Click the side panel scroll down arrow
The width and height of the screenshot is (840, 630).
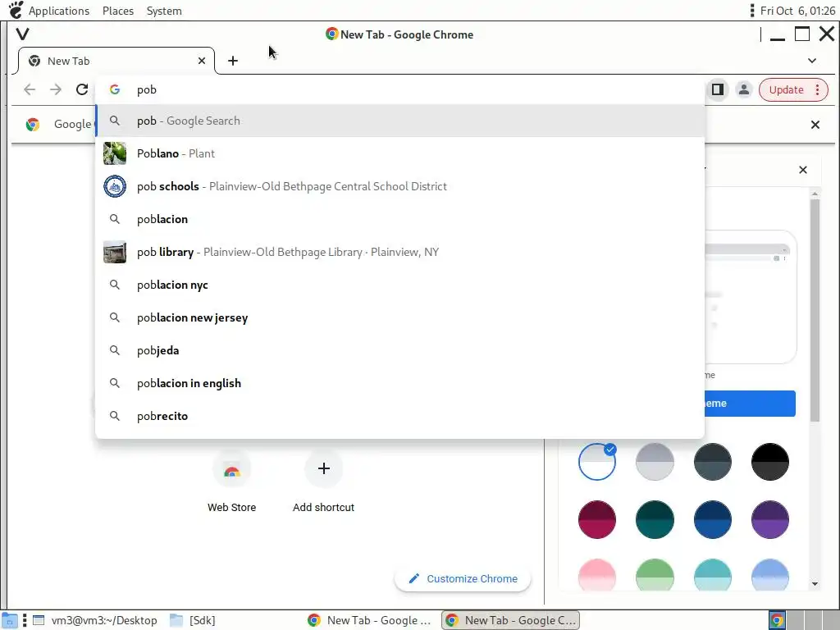815,584
